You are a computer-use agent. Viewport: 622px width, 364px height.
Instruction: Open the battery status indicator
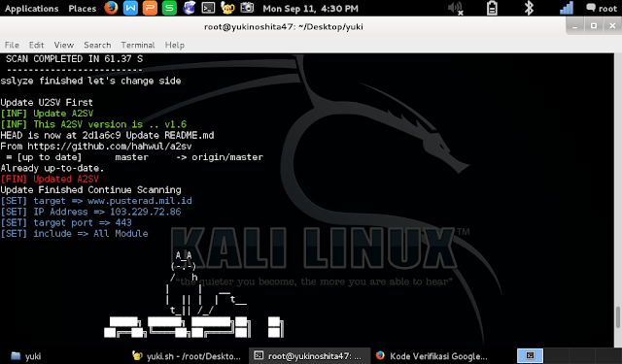tap(492, 9)
